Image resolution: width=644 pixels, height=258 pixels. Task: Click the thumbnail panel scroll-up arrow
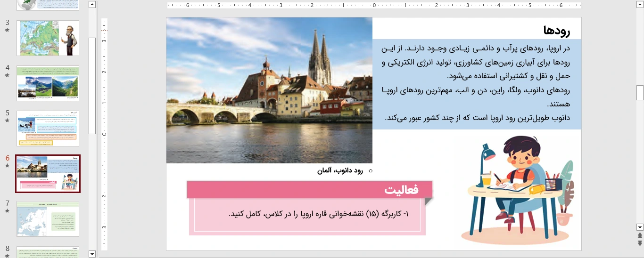pyautogui.click(x=92, y=4)
